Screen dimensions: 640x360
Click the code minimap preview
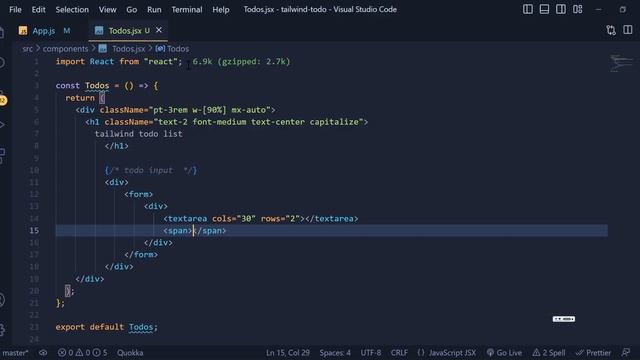621,64
